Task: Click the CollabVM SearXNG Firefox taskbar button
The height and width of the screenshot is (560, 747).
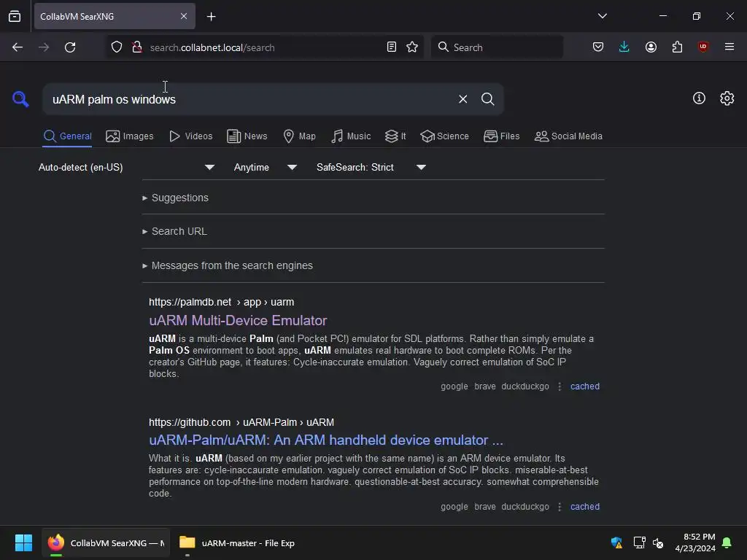Action: pos(106,542)
